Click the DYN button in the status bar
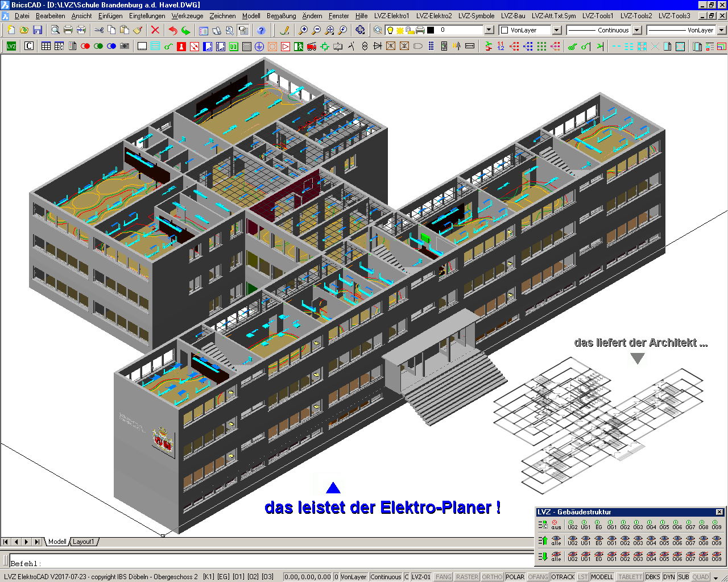The height and width of the screenshot is (582, 728). pos(669,577)
